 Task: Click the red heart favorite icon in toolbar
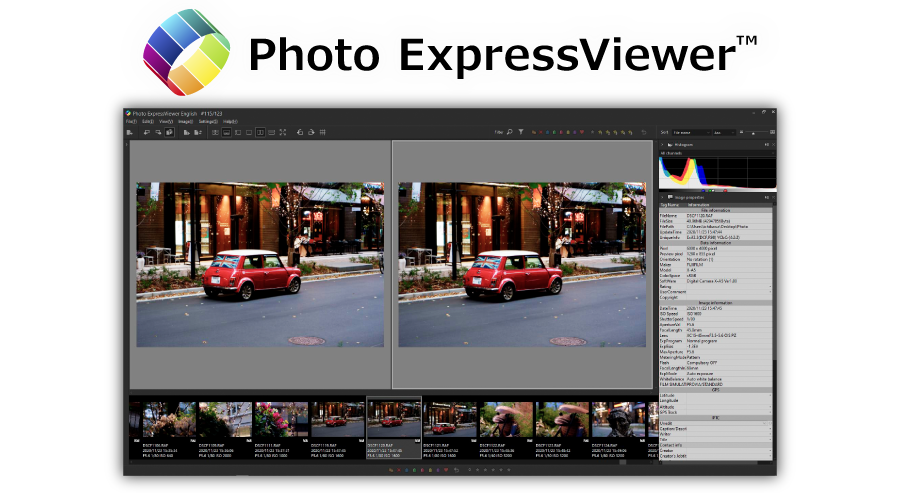(581, 133)
